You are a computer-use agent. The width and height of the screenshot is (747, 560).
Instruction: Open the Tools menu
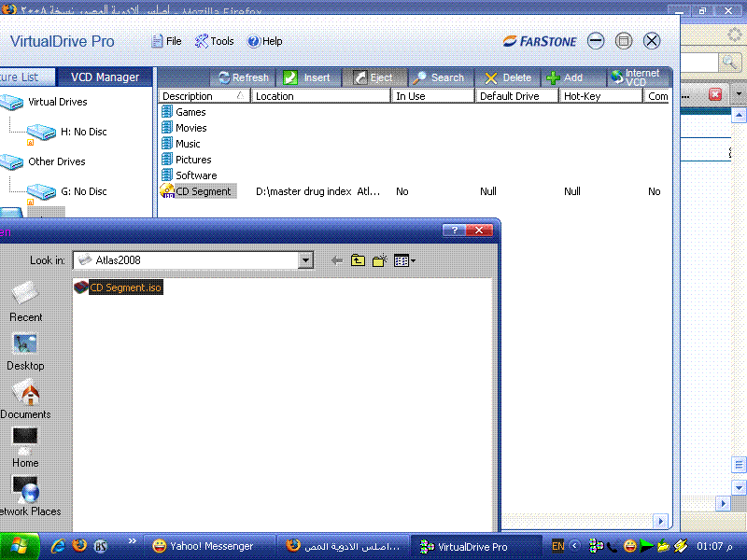pos(215,41)
